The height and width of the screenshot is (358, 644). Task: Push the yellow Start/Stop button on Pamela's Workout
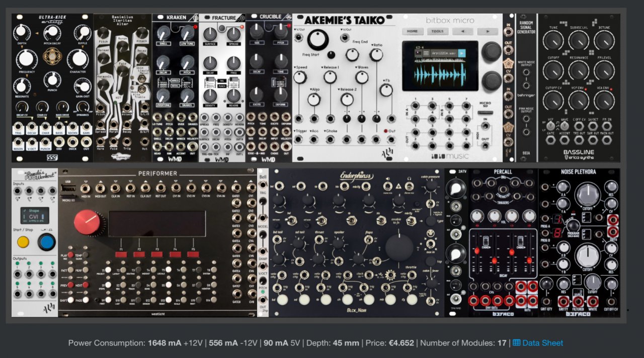(23, 242)
